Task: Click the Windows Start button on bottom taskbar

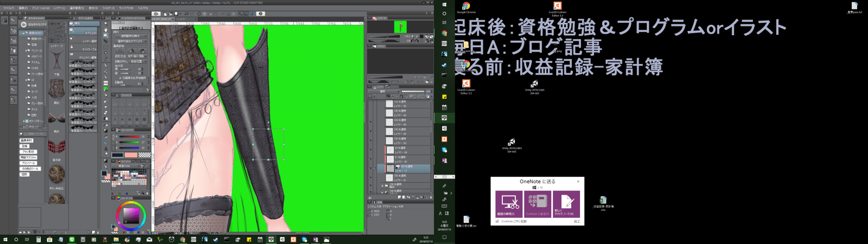Action: pyautogui.click(x=5, y=239)
